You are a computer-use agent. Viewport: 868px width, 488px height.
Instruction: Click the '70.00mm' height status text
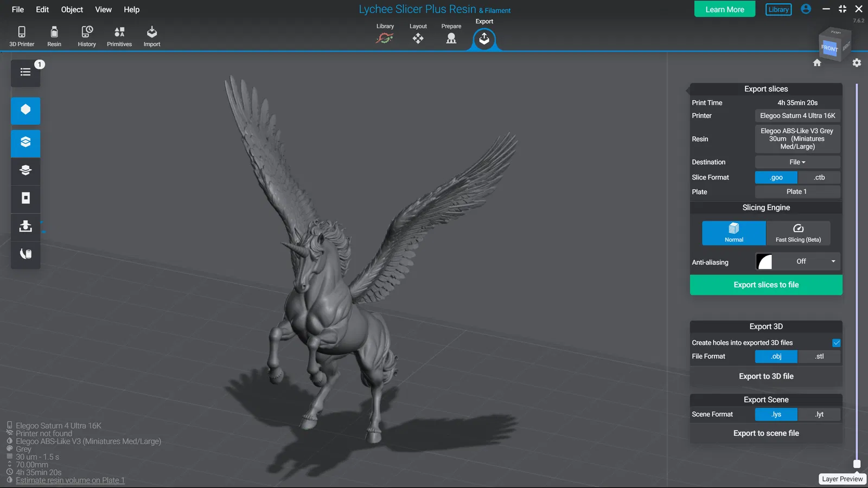32,465
